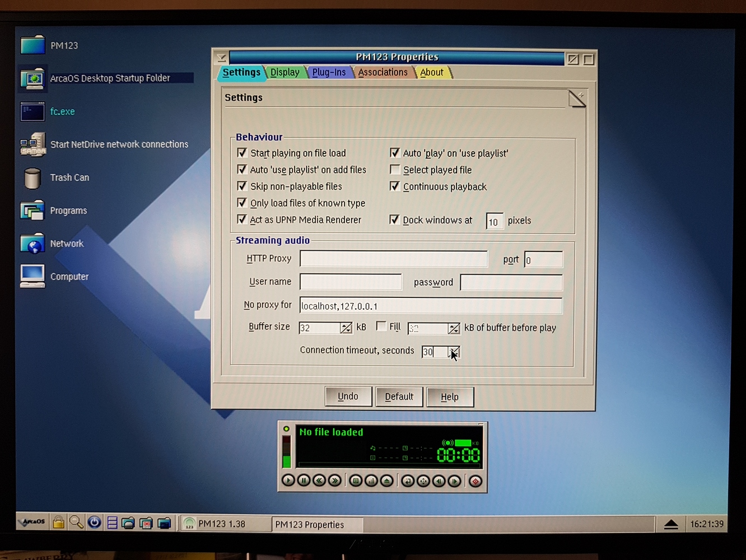Viewport: 746px width, 560px height.
Task: Click the HTTP Proxy input field
Action: [x=394, y=259]
